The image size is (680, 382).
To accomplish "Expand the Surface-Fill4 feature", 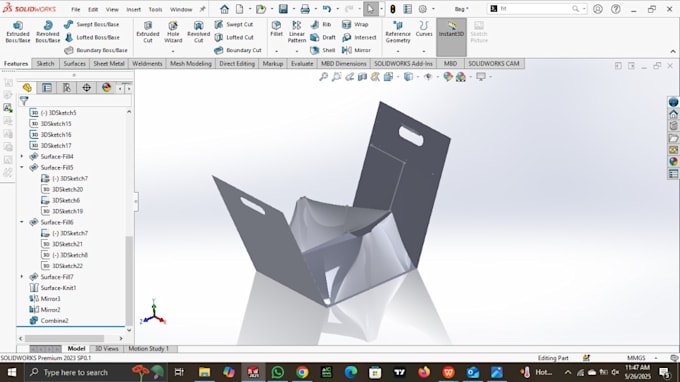I will point(22,157).
